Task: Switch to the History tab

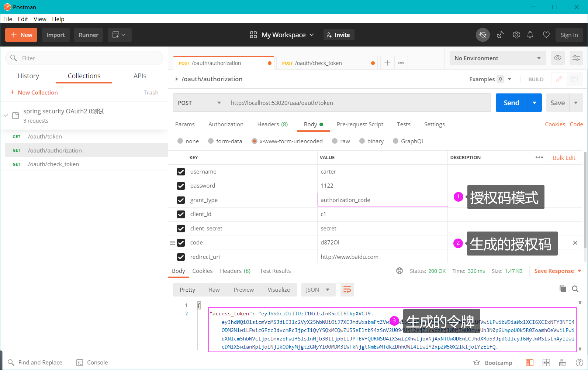Action: pyautogui.click(x=28, y=76)
